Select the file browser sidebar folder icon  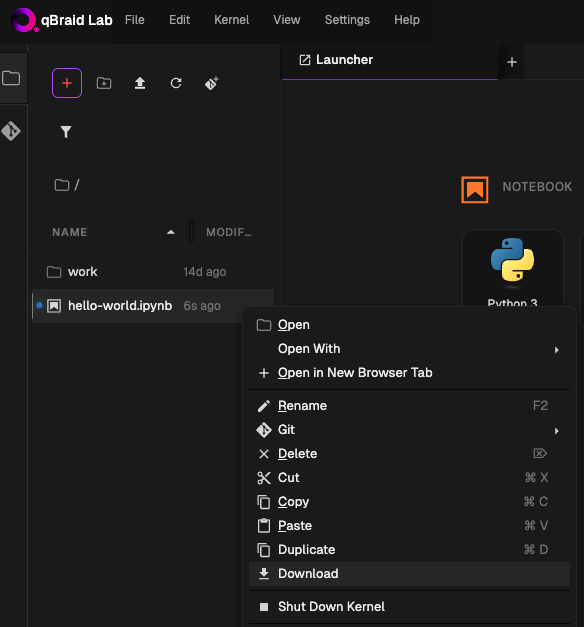pyautogui.click(x=11, y=78)
